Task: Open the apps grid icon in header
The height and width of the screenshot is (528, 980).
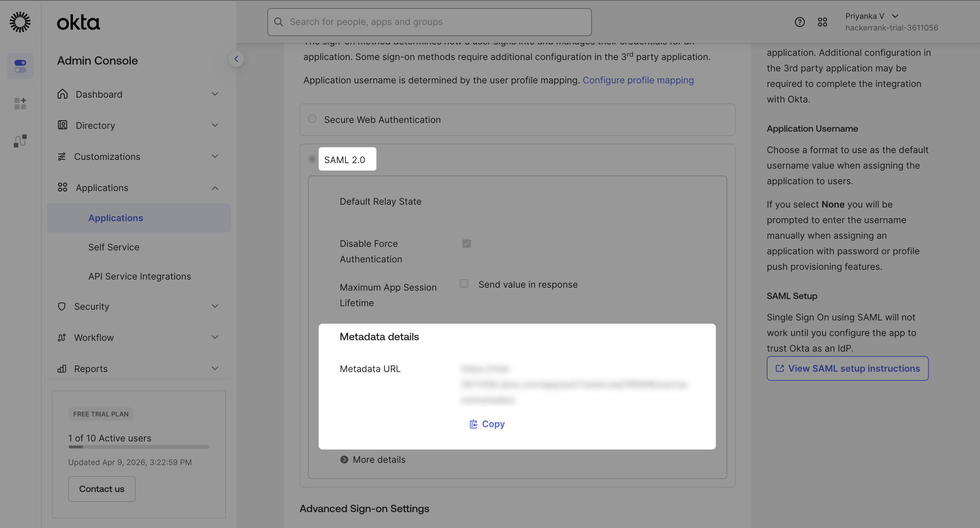Action: click(x=822, y=22)
